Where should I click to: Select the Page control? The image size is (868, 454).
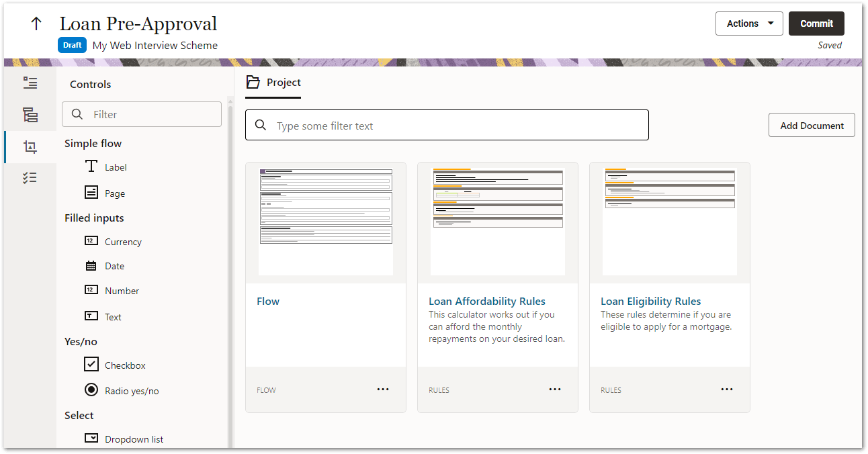(115, 193)
